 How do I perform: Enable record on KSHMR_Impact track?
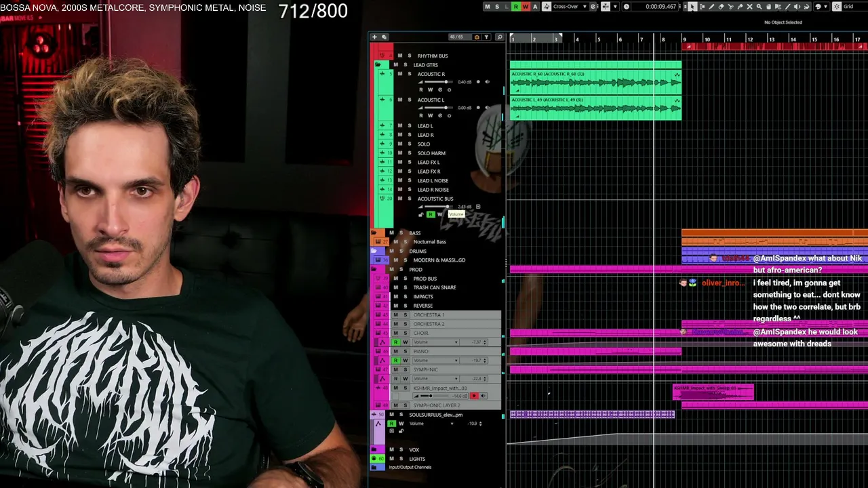pyautogui.click(x=473, y=396)
